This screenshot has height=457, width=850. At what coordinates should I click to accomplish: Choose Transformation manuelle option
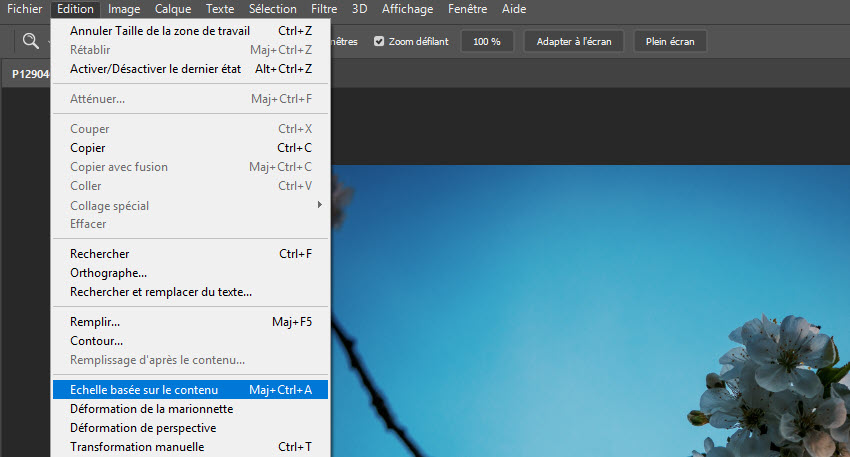[190, 447]
